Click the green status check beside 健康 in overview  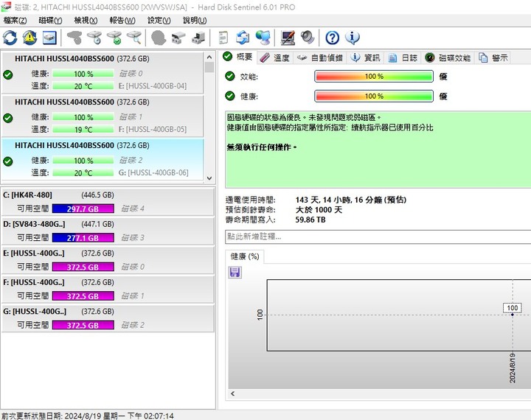pyautogui.click(x=230, y=96)
